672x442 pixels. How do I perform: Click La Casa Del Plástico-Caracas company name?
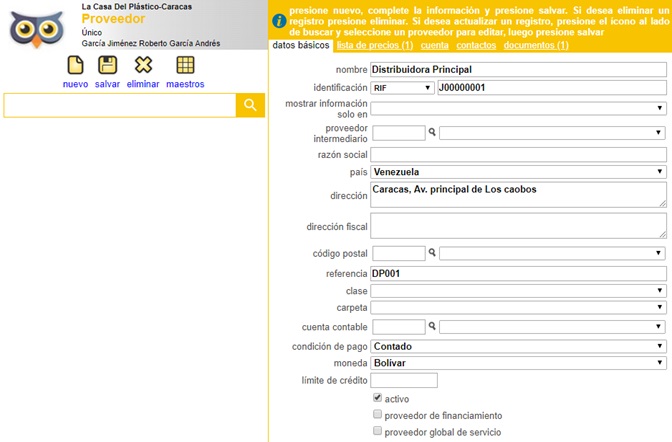tap(137, 6)
